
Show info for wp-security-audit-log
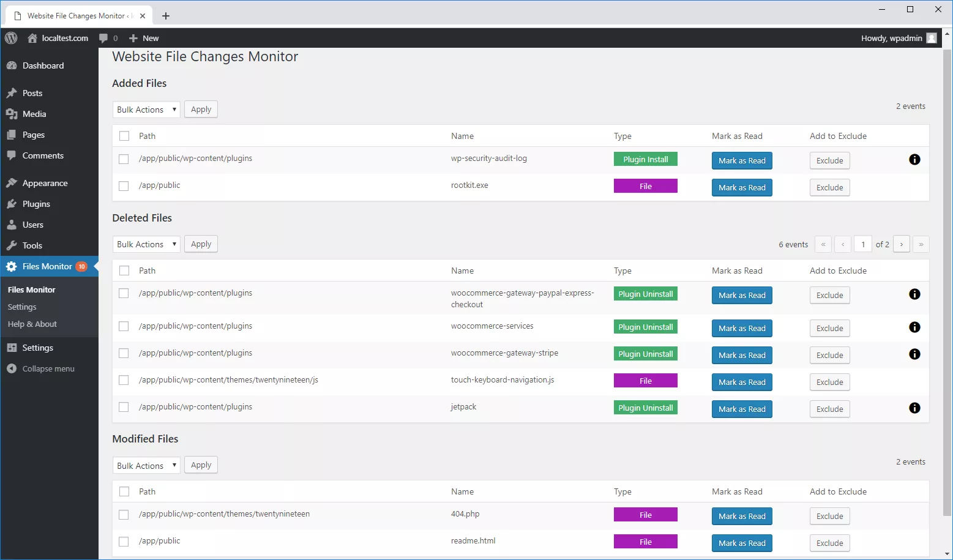(914, 160)
